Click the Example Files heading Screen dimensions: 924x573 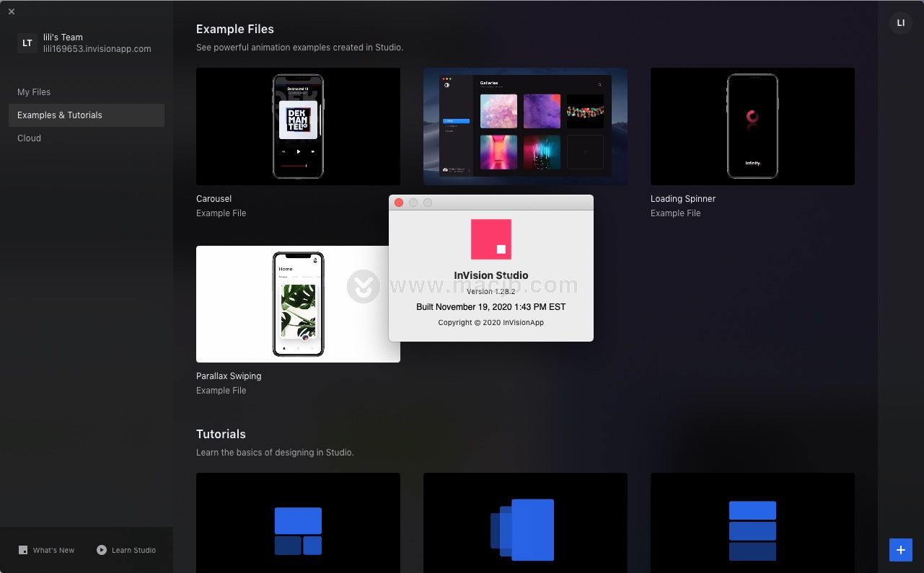[x=235, y=29]
